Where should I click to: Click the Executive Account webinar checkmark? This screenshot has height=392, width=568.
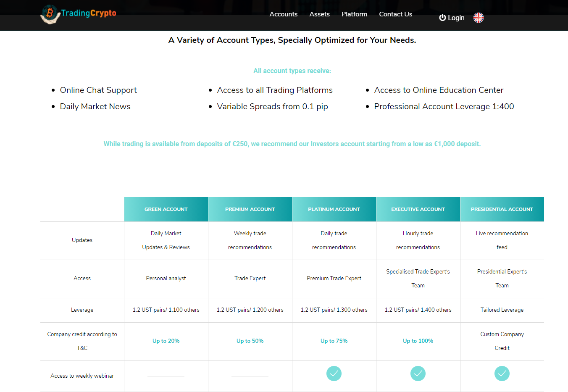pyautogui.click(x=418, y=374)
